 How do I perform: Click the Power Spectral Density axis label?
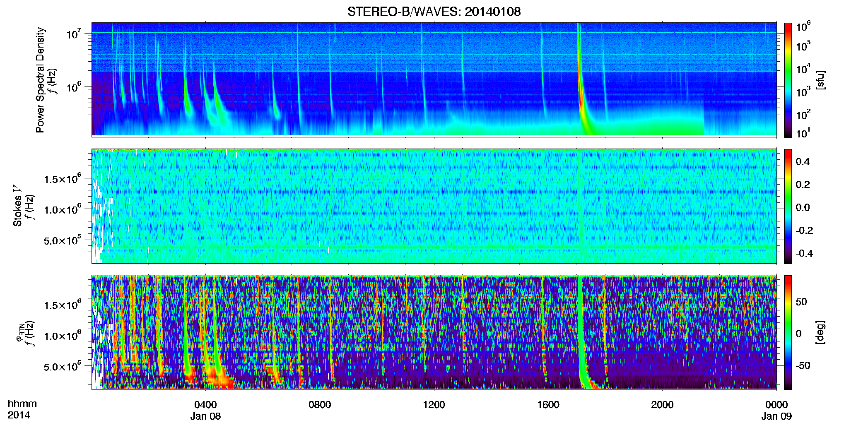(40, 80)
